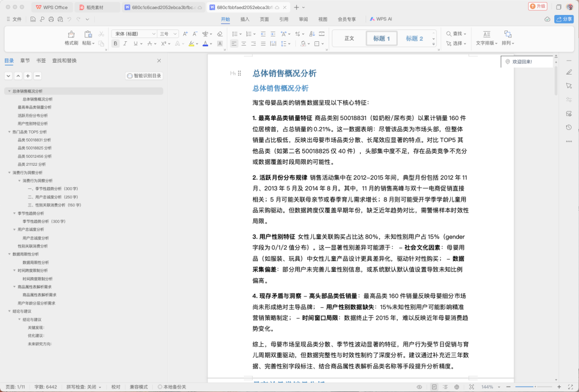
Task: Click the selection arrow icon in right sidebar
Action: [569, 86]
